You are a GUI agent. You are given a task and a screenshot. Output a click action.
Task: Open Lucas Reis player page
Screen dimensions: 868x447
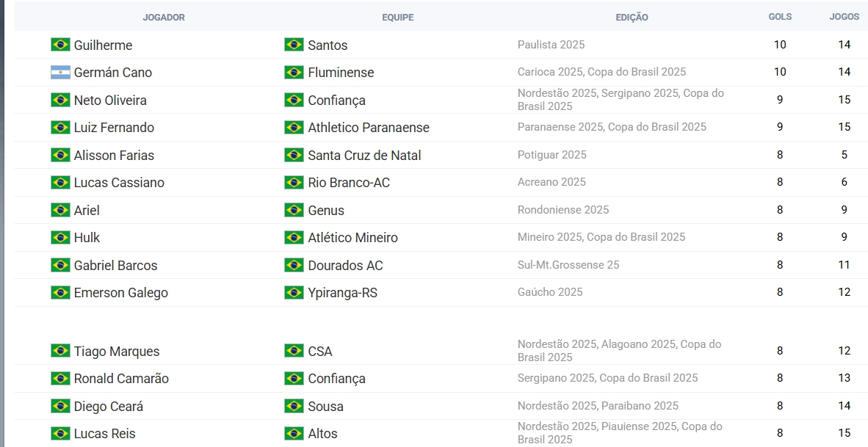tap(104, 434)
